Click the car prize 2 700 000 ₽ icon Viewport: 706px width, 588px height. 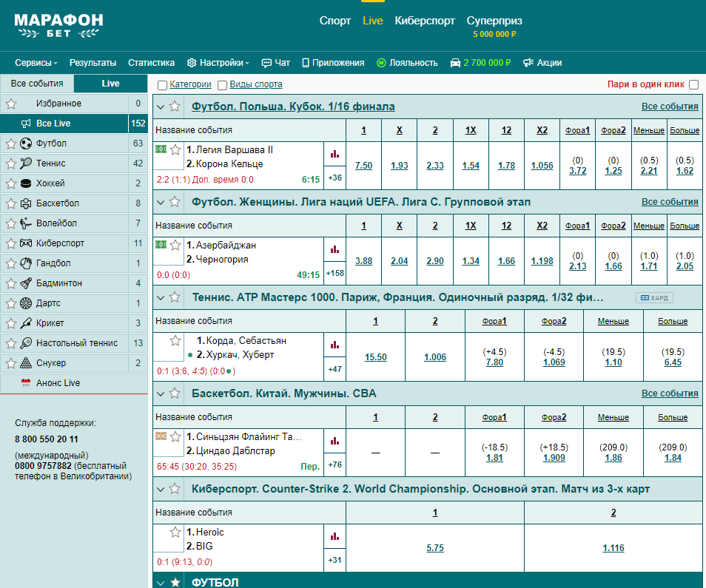click(x=455, y=63)
